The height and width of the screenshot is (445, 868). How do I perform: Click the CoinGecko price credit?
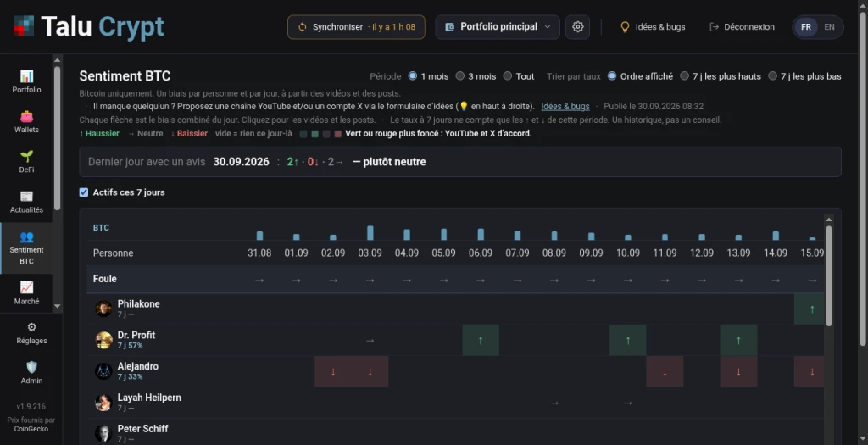(31, 428)
